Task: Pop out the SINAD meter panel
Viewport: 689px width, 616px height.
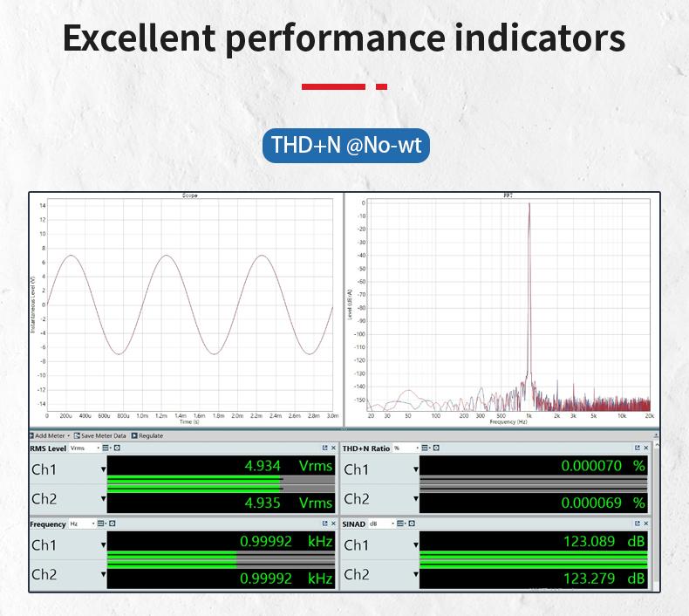Action: coord(637,524)
